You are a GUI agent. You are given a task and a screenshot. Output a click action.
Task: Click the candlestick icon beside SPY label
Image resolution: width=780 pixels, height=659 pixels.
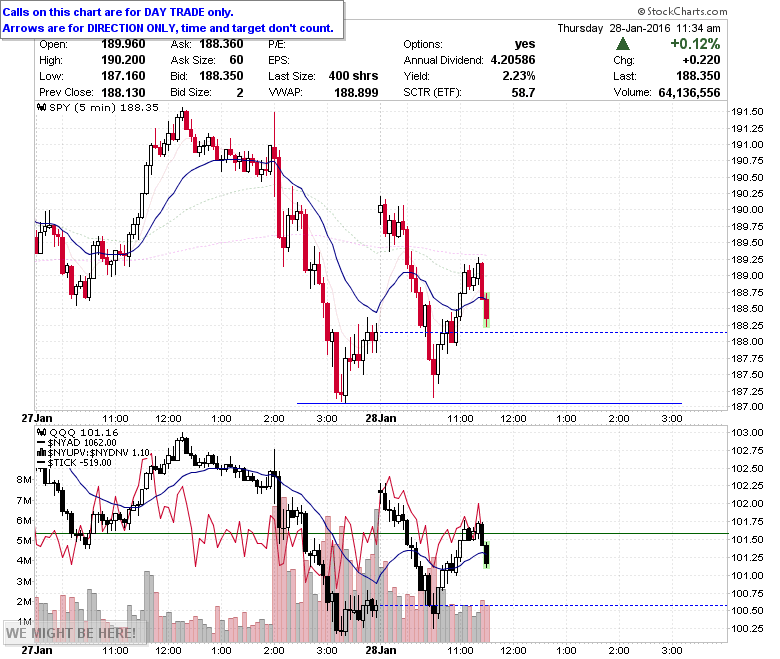pos(42,107)
